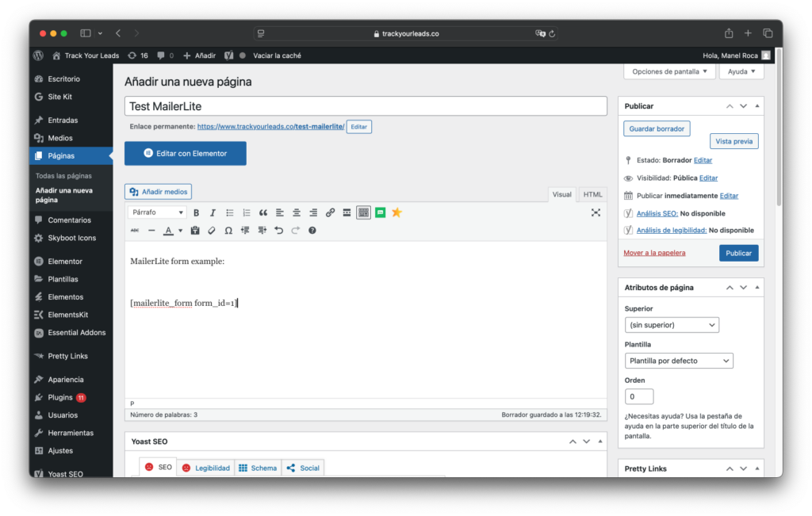
Task: Collapse the Yoast SEO panel
Action: click(x=600, y=441)
